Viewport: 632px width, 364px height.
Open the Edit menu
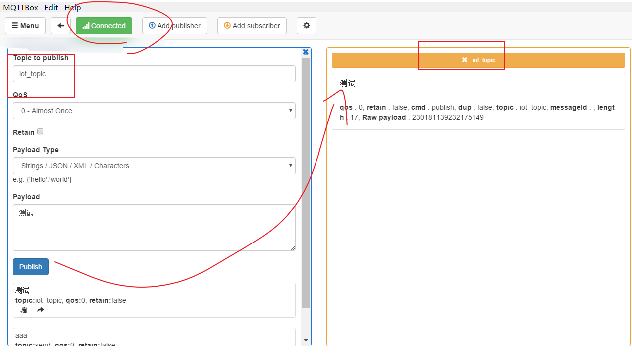click(51, 7)
